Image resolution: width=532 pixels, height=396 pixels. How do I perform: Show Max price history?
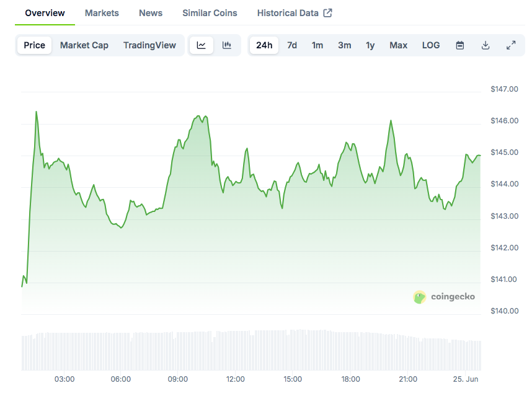tap(399, 45)
